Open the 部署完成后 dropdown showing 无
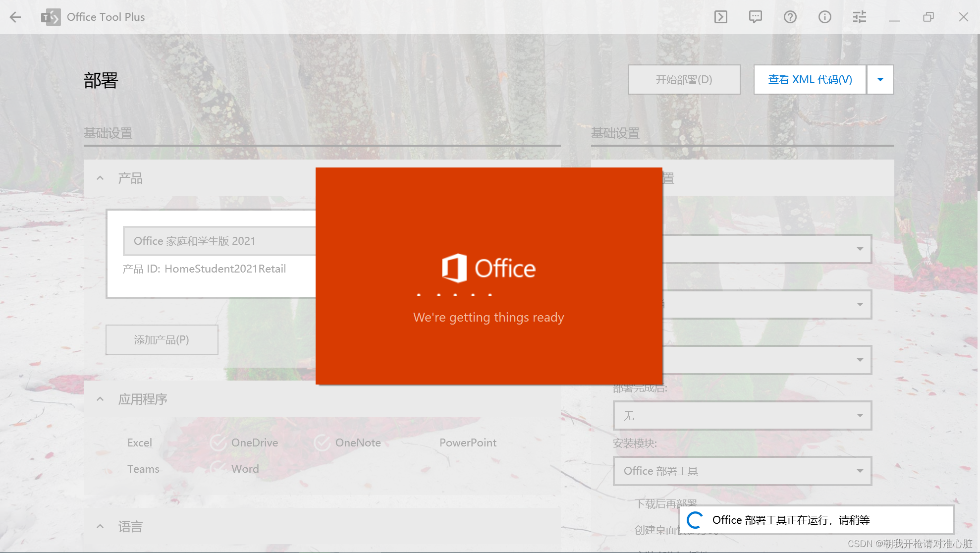The width and height of the screenshot is (980, 553). pos(742,415)
